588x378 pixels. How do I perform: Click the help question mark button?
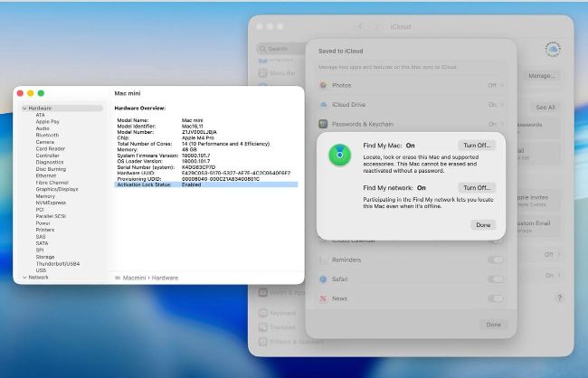coord(559,298)
